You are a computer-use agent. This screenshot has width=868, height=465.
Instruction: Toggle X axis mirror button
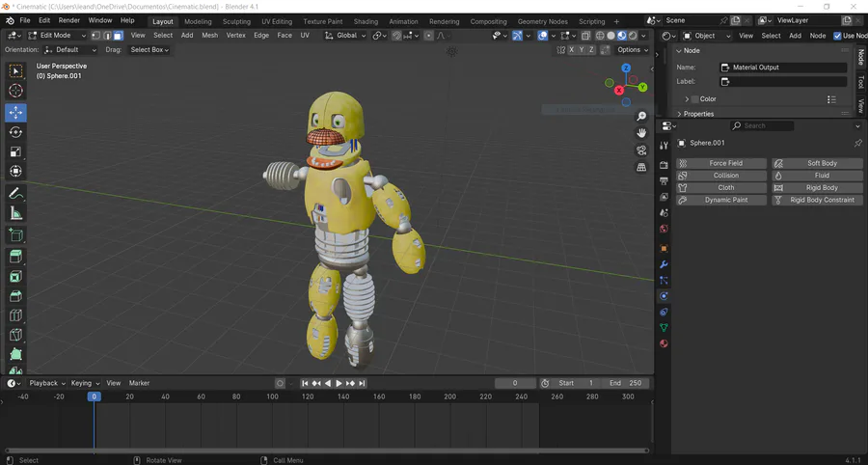coord(571,50)
